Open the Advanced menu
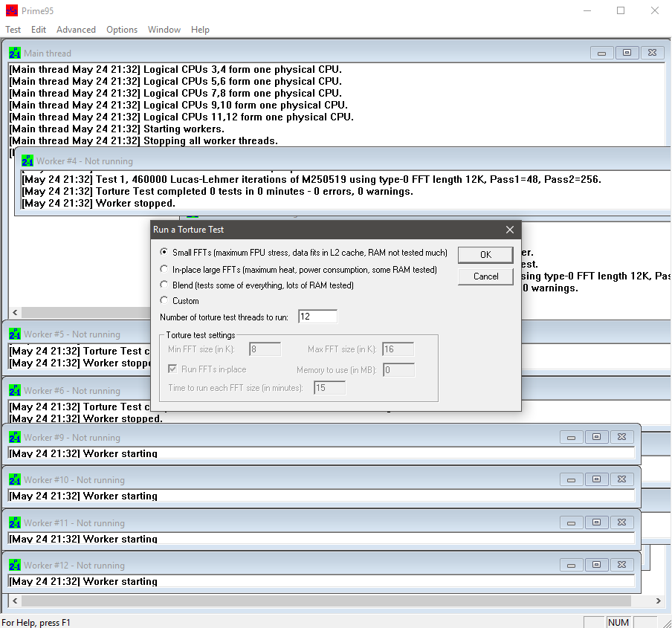Screen dimensions: 672x628 click(76, 30)
